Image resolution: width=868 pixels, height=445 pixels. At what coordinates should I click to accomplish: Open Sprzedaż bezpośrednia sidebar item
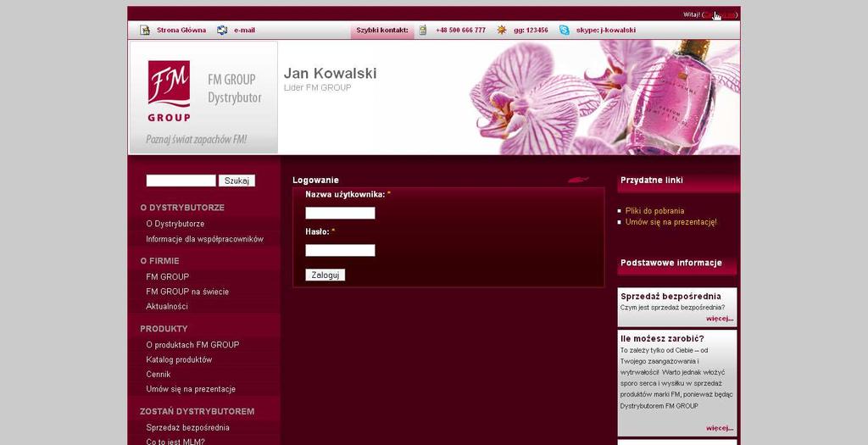pos(187,427)
